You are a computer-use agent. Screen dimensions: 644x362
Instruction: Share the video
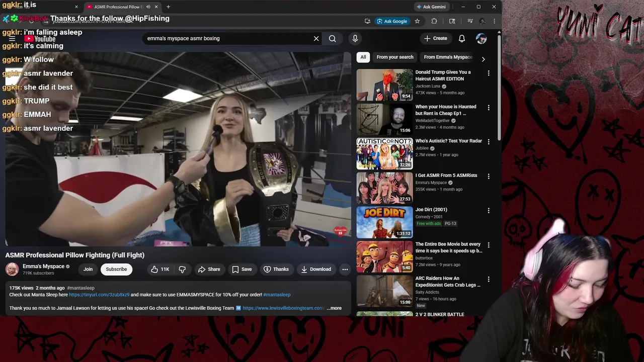(x=209, y=269)
